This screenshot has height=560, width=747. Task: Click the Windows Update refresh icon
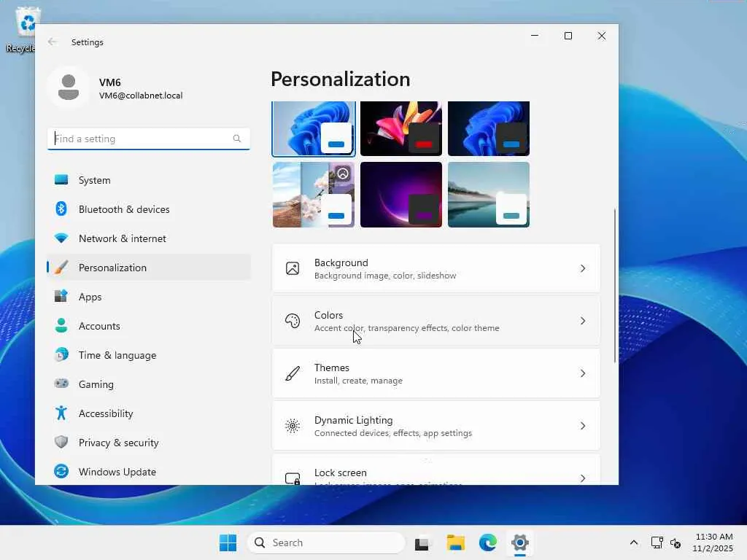pos(61,471)
